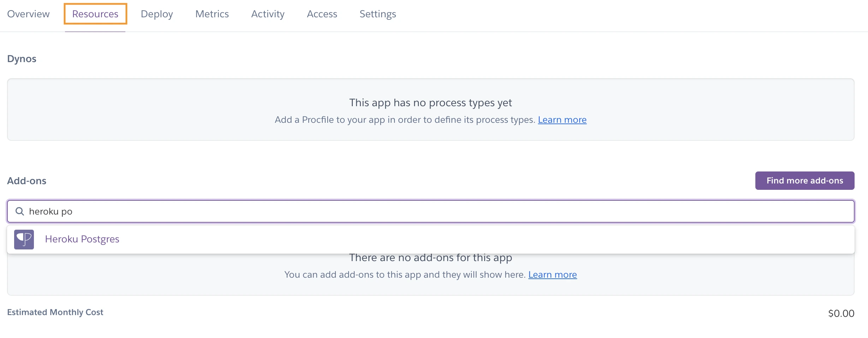Open Learn more link about Procfile
The width and height of the screenshot is (868, 338).
click(562, 120)
